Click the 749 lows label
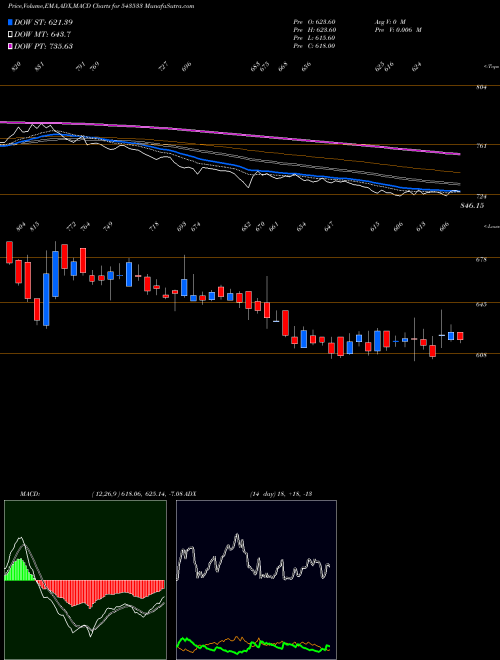The width and height of the screenshot is (500, 660). click(108, 227)
